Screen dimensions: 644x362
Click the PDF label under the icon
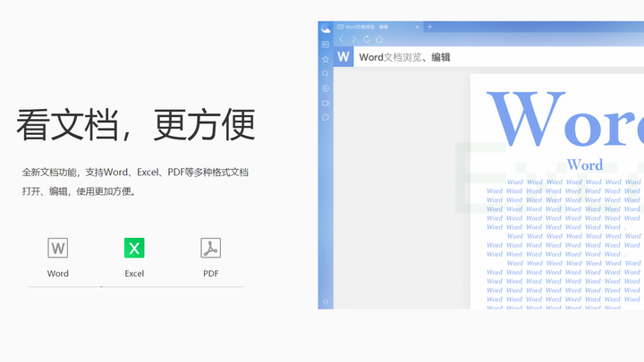[211, 274]
